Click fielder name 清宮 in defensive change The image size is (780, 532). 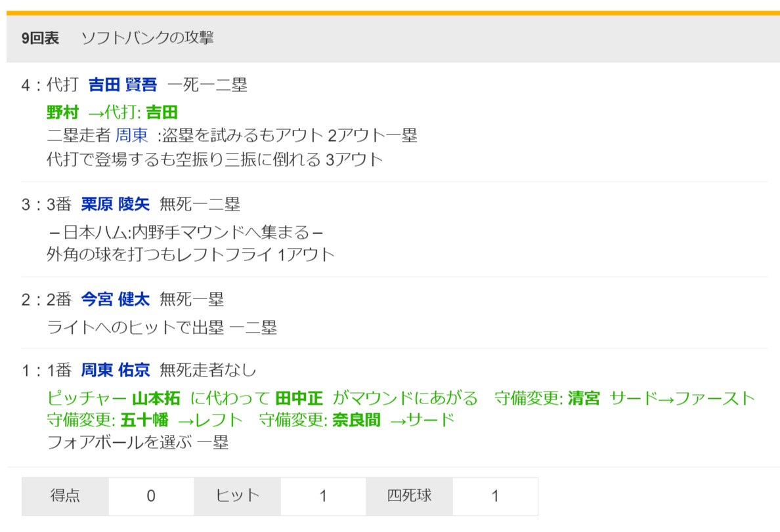[x=584, y=398]
